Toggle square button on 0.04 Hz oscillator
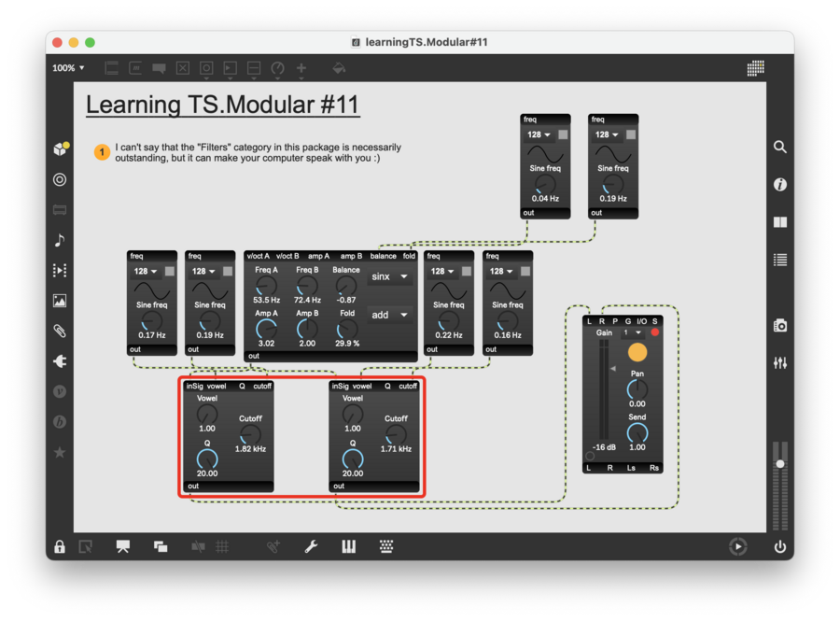Image resolution: width=840 pixels, height=621 pixels. click(x=564, y=134)
